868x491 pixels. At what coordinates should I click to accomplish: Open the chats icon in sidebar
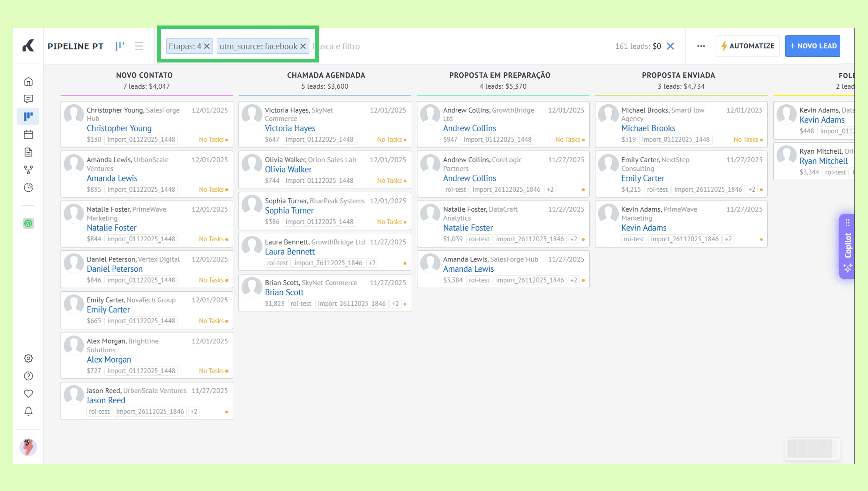(x=28, y=99)
